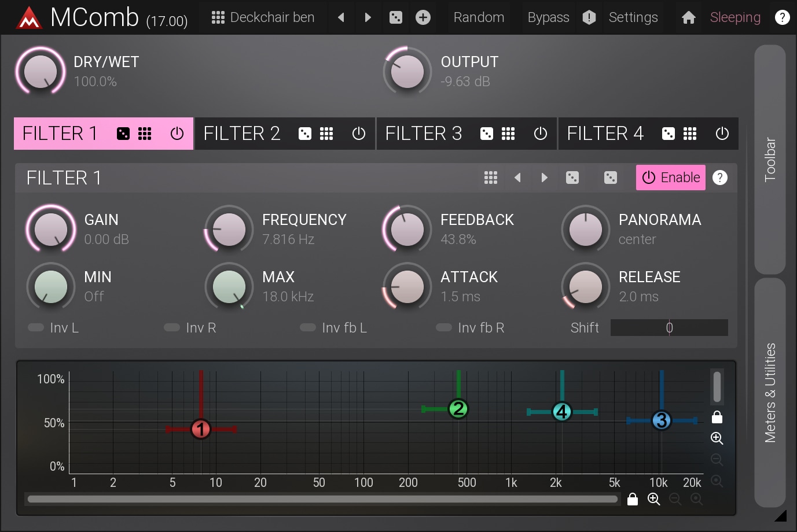
Task: Open the Deckchair ben preset browser
Action: 263,17
